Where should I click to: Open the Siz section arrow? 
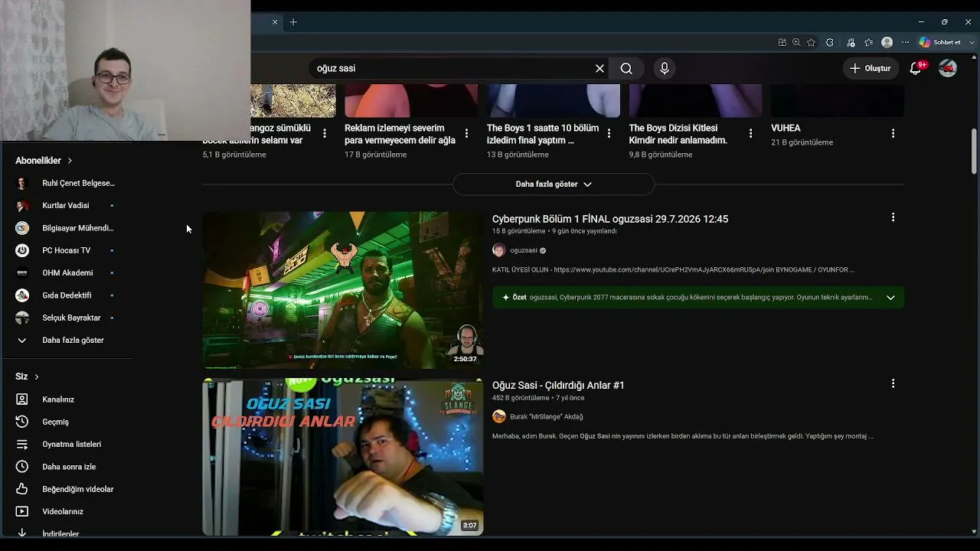point(36,377)
